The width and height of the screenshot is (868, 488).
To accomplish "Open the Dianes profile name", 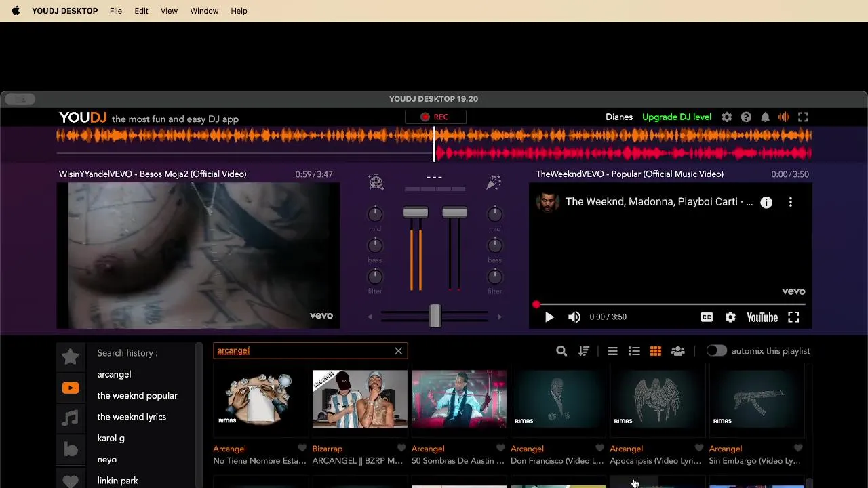I will 619,117.
